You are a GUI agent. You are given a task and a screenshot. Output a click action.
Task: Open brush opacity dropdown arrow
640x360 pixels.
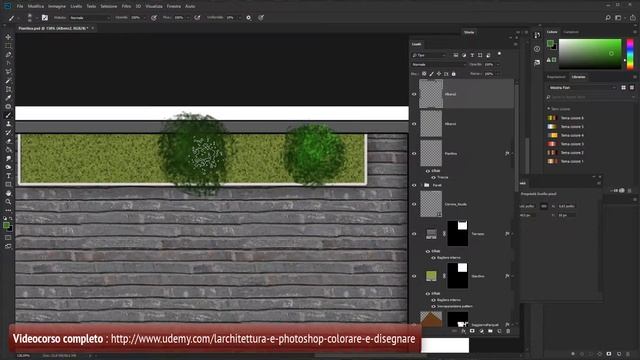[x=144, y=18]
